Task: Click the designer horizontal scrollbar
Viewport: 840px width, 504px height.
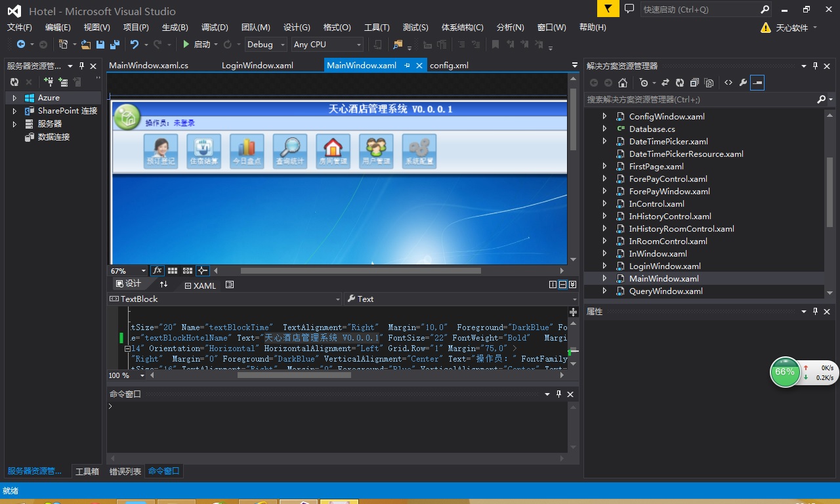Action: tap(360, 270)
